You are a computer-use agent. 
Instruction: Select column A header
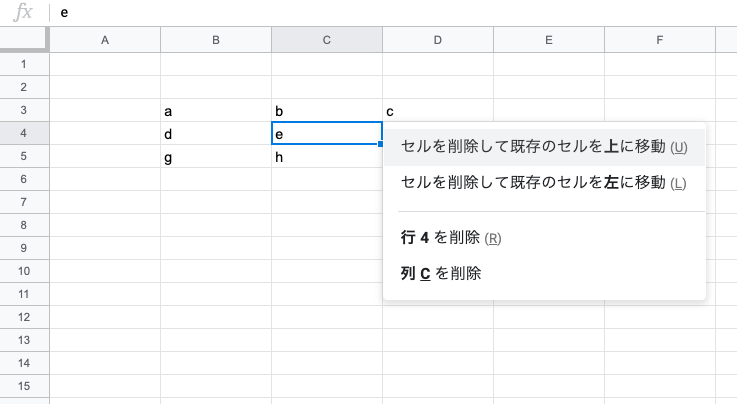point(105,40)
